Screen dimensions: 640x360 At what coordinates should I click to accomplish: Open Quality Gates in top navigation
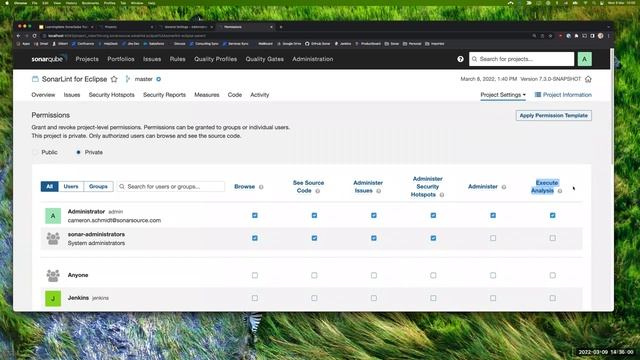point(264,59)
